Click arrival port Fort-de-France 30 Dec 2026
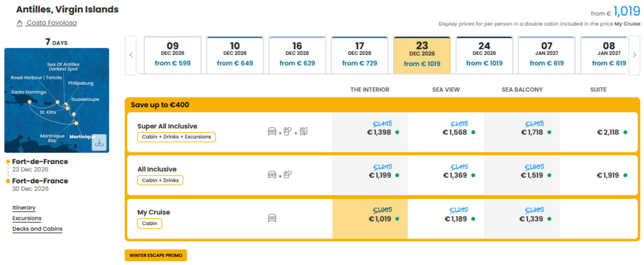 pos(40,185)
